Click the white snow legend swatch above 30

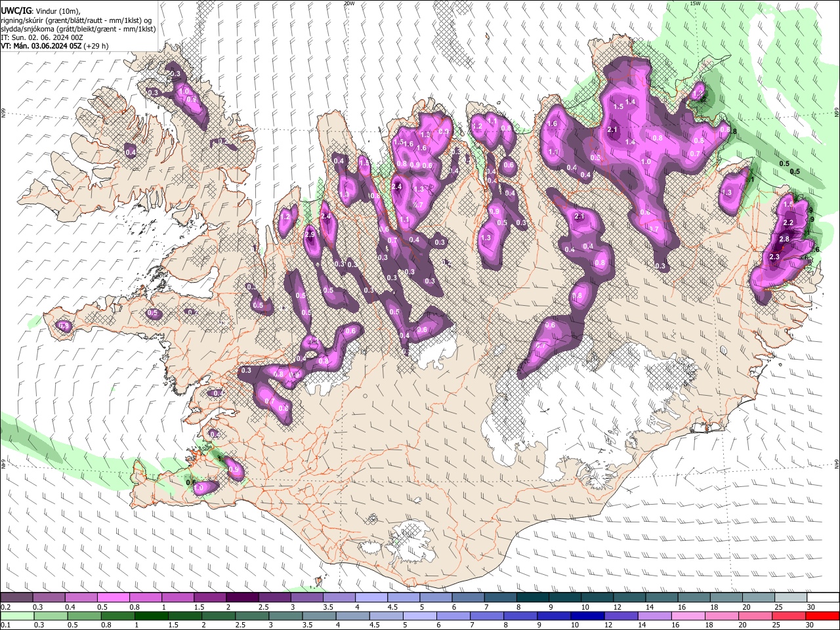coord(823,598)
